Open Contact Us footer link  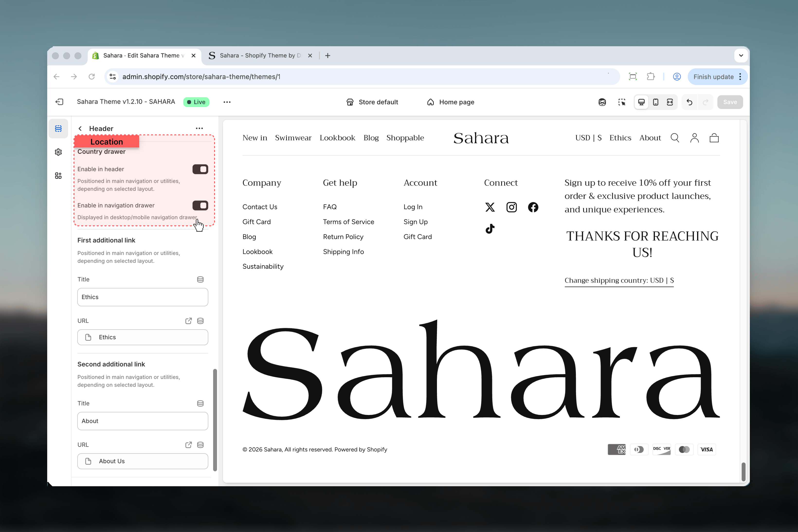coord(260,207)
